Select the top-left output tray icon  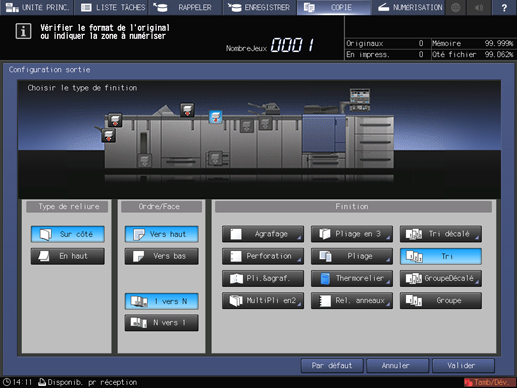(x=115, y=120)
